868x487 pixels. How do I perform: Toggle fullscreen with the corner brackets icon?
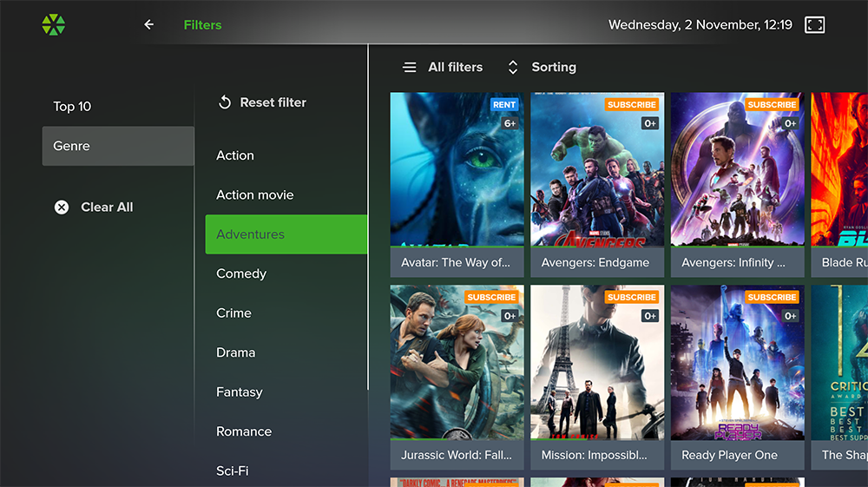click(814, 25)
